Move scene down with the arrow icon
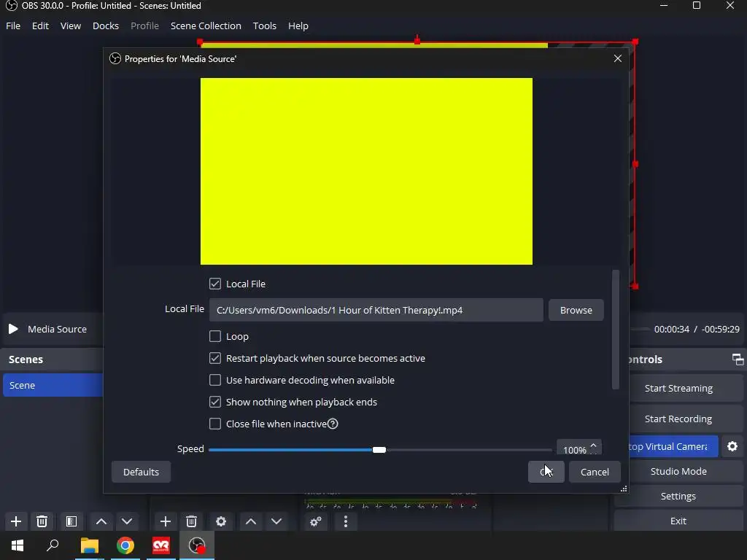The image size is (747, 560). 127,521
